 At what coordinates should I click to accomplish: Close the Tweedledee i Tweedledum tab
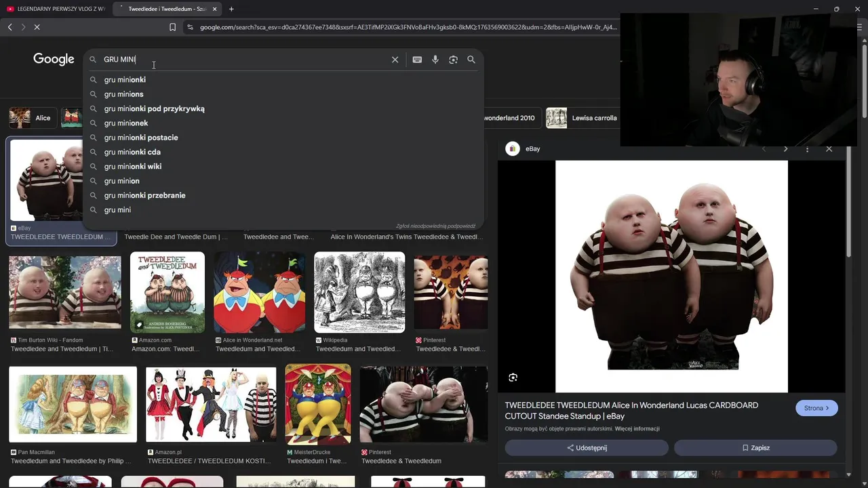click(x=215, y=9)
